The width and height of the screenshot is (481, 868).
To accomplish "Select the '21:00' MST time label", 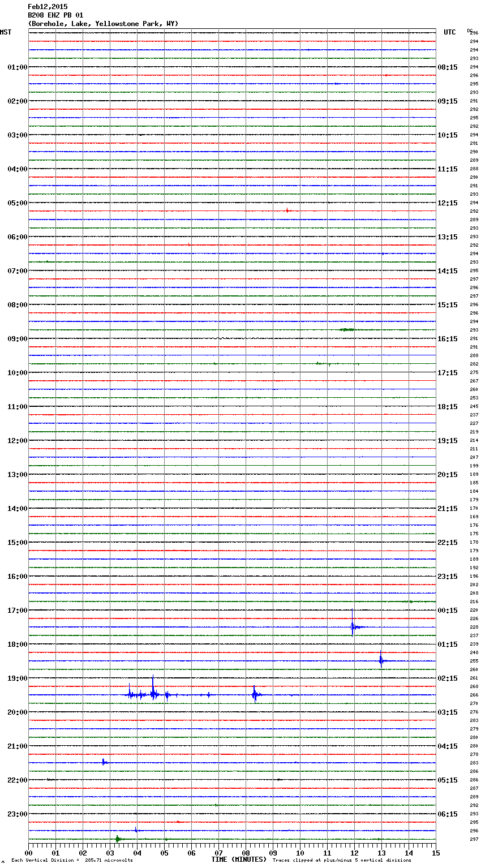I will pyautogui.click(x=18, y=746).
